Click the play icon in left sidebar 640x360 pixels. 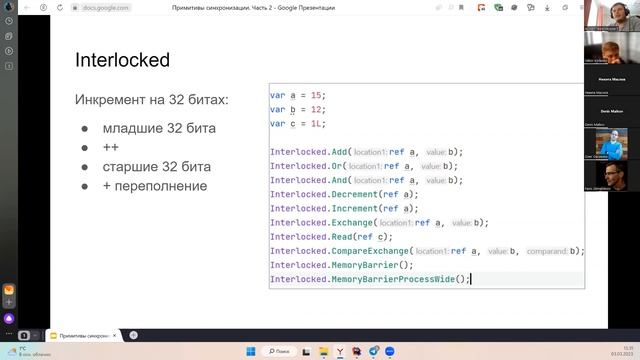coord(9,51)
